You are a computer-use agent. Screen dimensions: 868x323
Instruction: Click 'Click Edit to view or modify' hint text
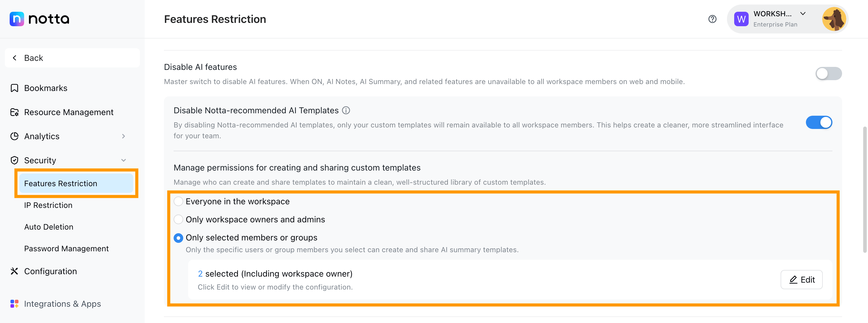(x=275, y=287)
